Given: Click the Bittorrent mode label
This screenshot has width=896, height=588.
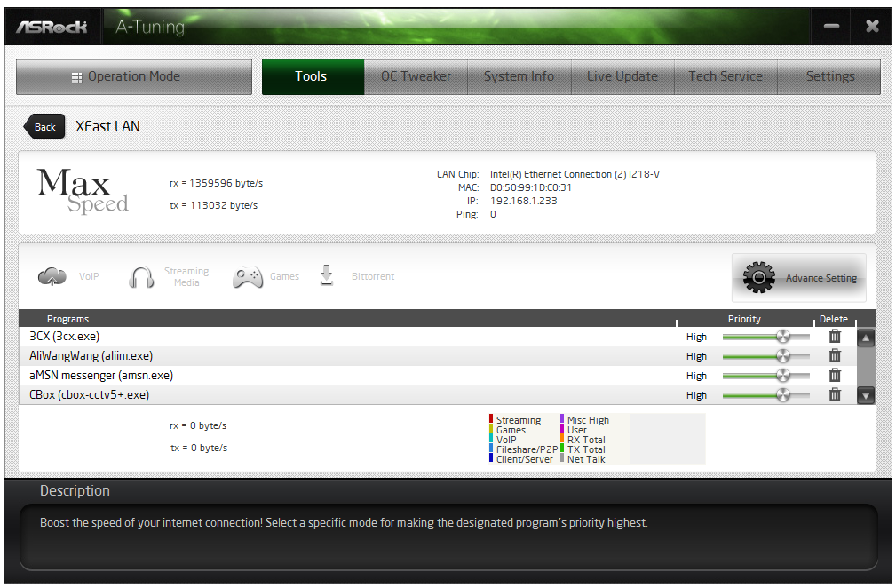Looking at the screenshot, I should (x=373, y=276).
